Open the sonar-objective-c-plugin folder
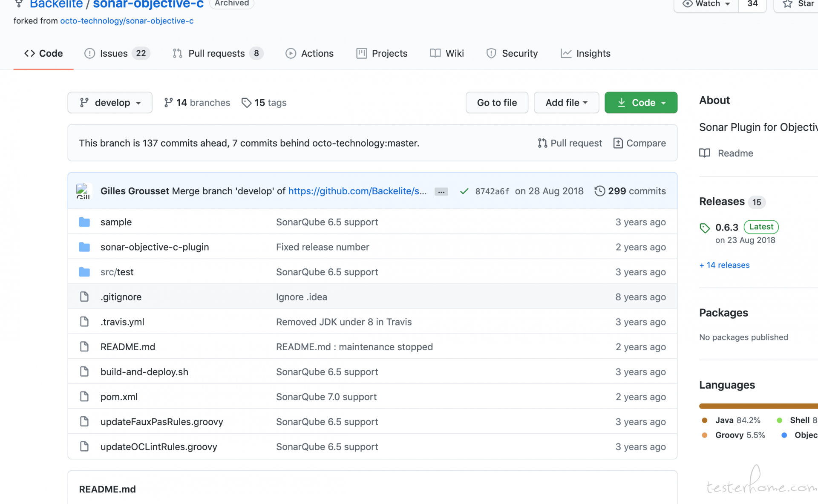818x504 pixels. (155, 247)
